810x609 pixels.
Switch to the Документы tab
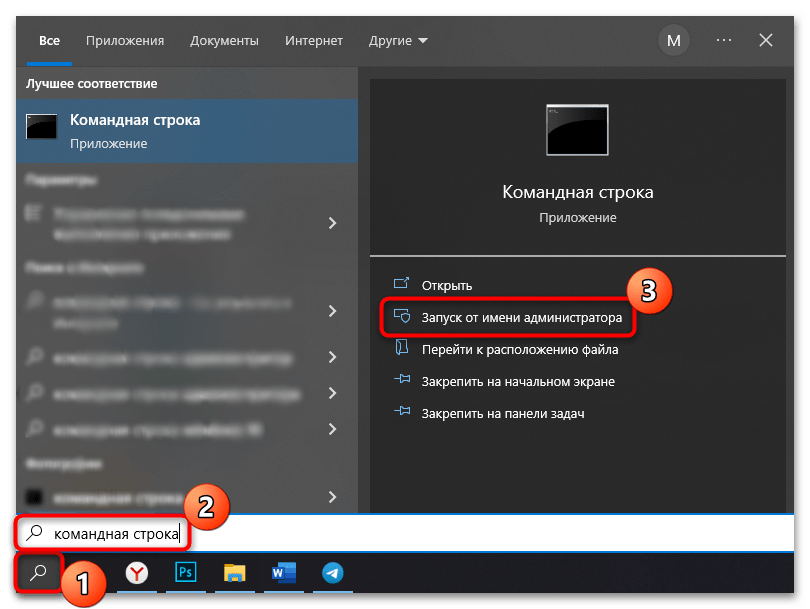click(224, 41)
